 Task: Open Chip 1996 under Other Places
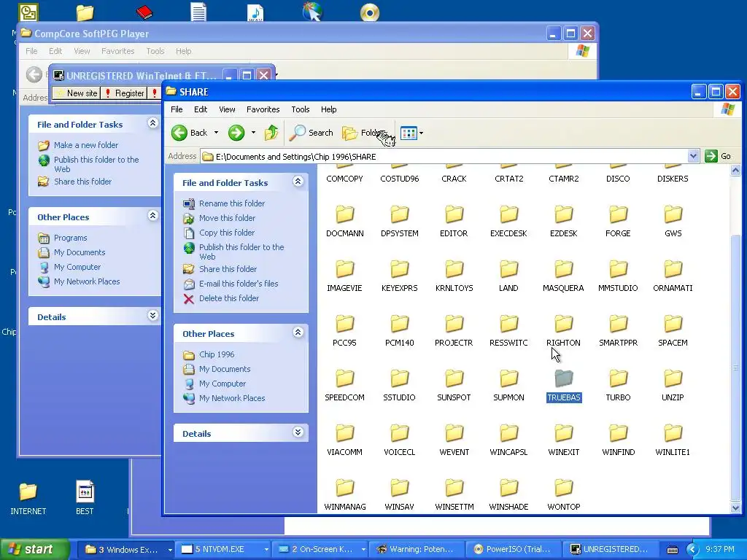pos(217,355)
